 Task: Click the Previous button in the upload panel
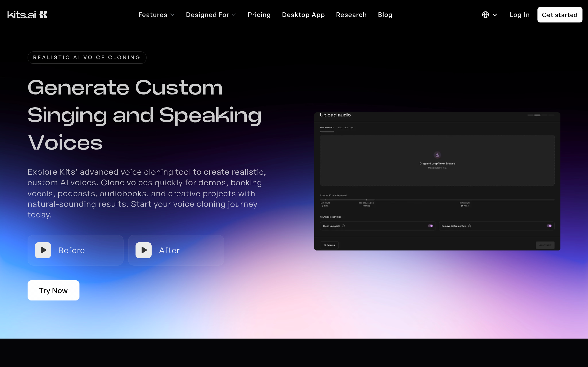329,245
